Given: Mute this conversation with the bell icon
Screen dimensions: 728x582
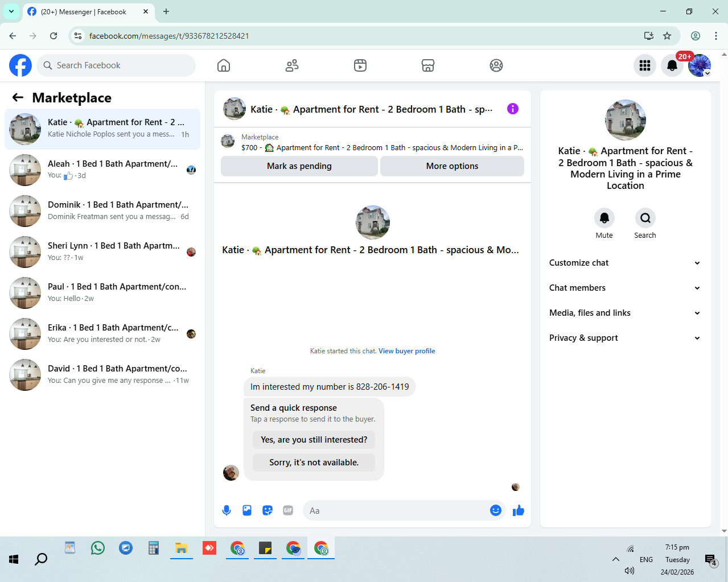Looking at the screenshot, I should point(604,218).
